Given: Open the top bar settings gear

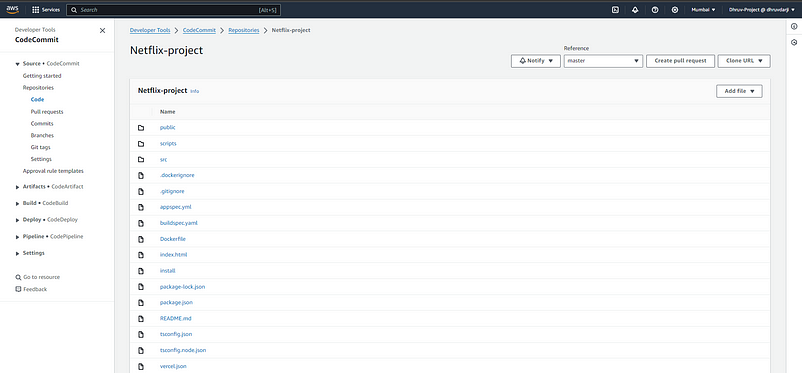Looking at the screenshot, I should tap(675, 10).
